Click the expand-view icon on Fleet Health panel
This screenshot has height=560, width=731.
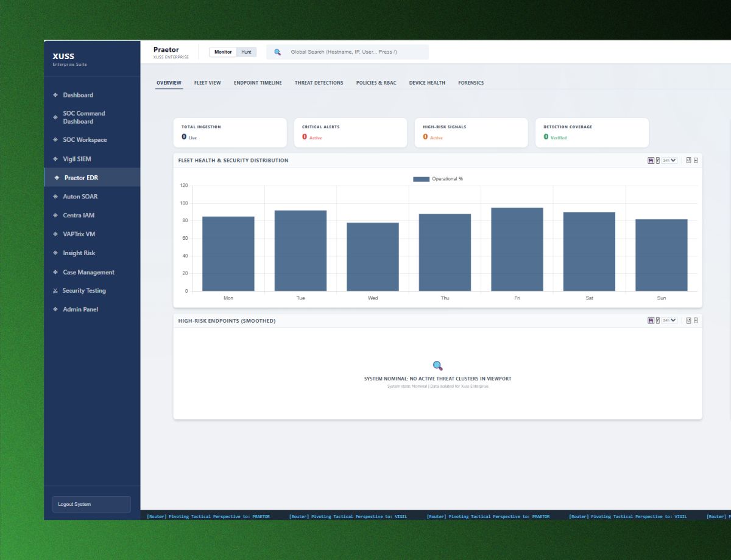tap(695, 160)
